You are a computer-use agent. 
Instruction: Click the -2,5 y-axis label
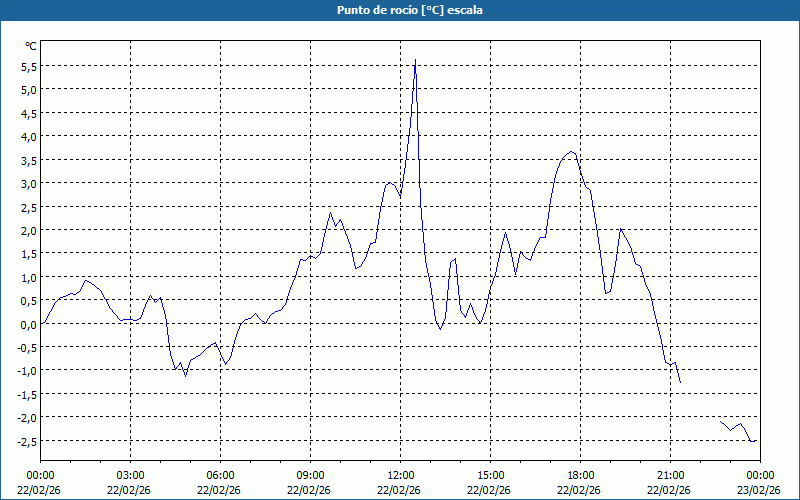click(x=27, y=441)
